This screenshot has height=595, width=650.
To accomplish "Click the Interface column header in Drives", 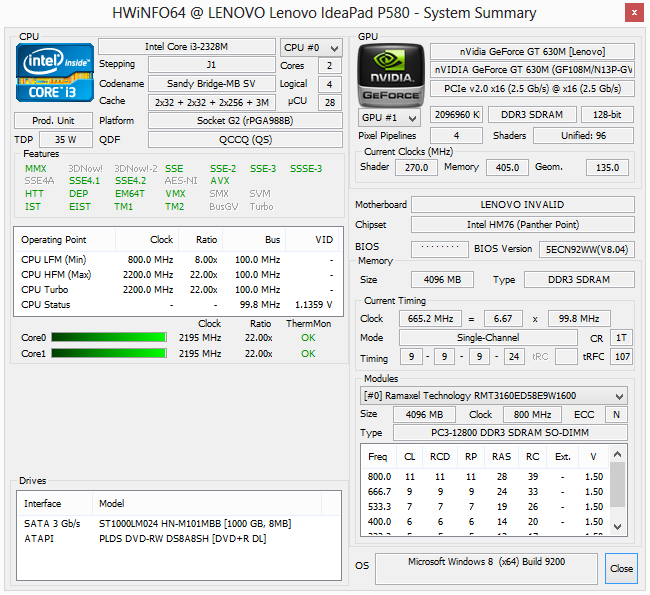I will (55, 504).
